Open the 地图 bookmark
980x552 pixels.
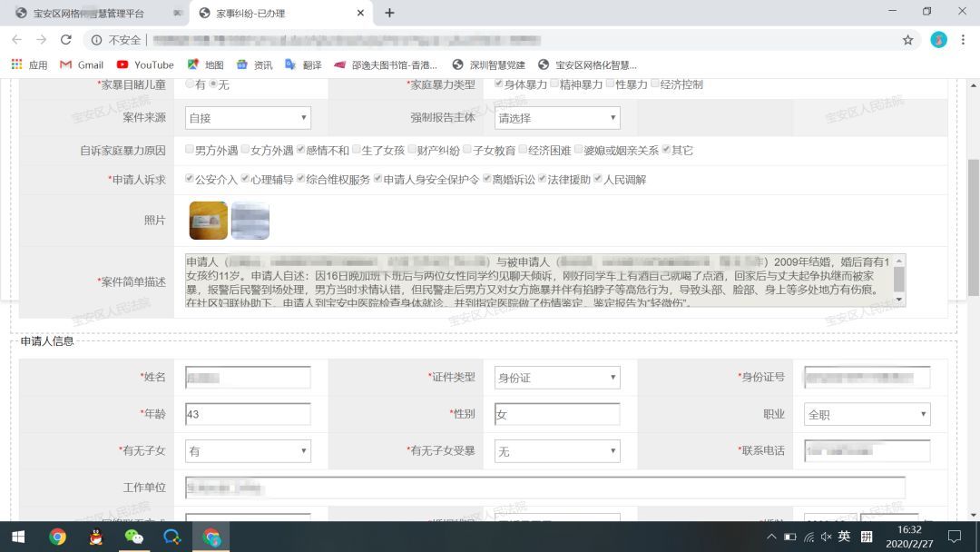coord(211,64)
